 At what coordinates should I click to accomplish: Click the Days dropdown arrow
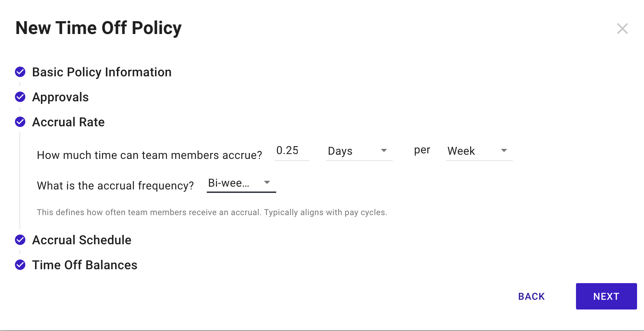click(384, 151)
